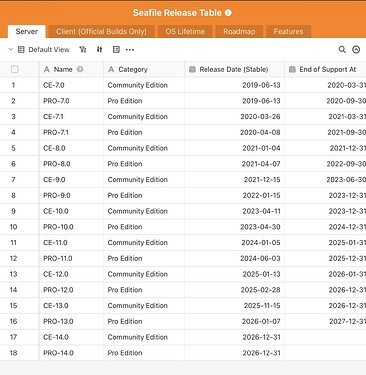This screenshot has height=375, width=366.
Task: Click the search magnifier icon
Action: tap(342, 49)
